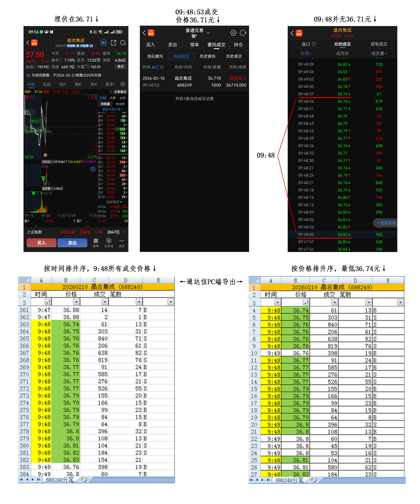Image resolution: width=420 pixels, height=504 pixels.
Task: Tap the 设自选 watchlist icon
Action: pos(109,242)
